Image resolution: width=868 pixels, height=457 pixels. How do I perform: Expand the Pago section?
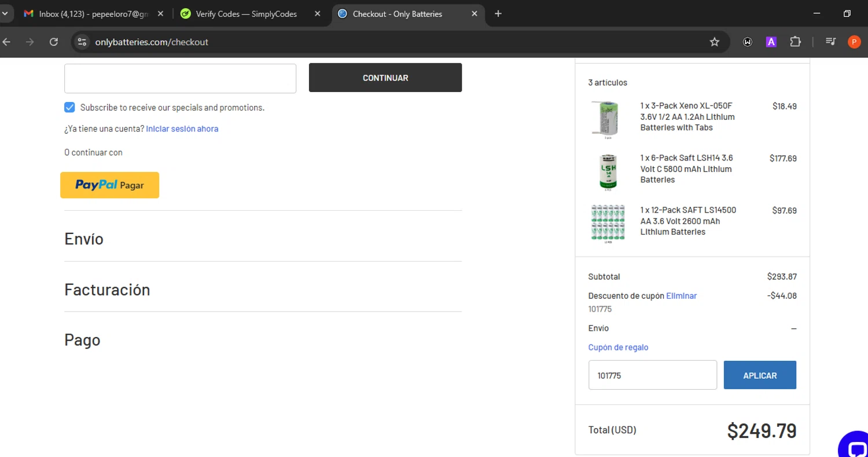coord(82,340)
